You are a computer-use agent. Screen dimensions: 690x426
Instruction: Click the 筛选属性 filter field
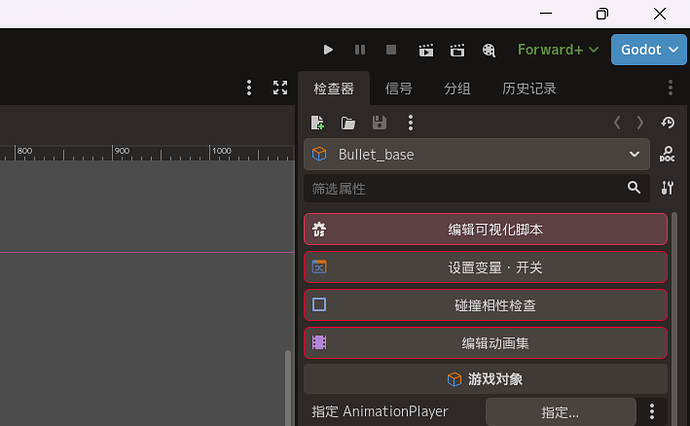coord(477,188)
